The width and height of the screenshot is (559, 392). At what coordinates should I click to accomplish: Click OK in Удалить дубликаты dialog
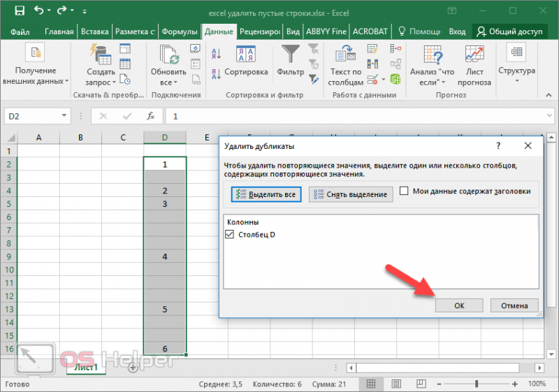459,305
